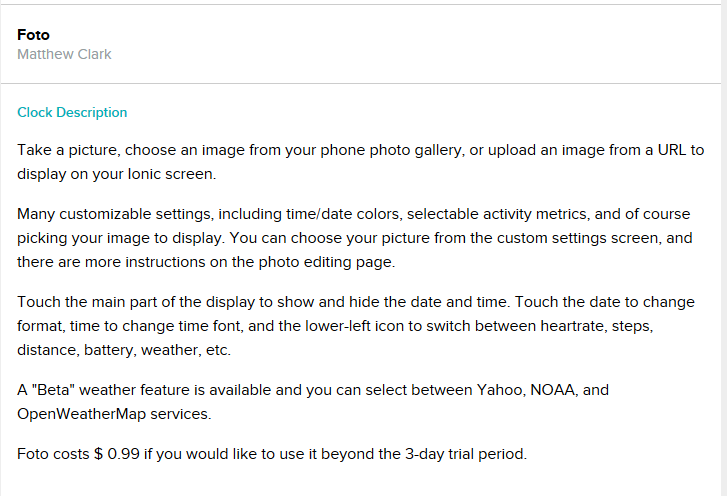Click the 'OpenWeatherMap services' text
The width and height of the screenshot is (727, 496).
[114, 414]
